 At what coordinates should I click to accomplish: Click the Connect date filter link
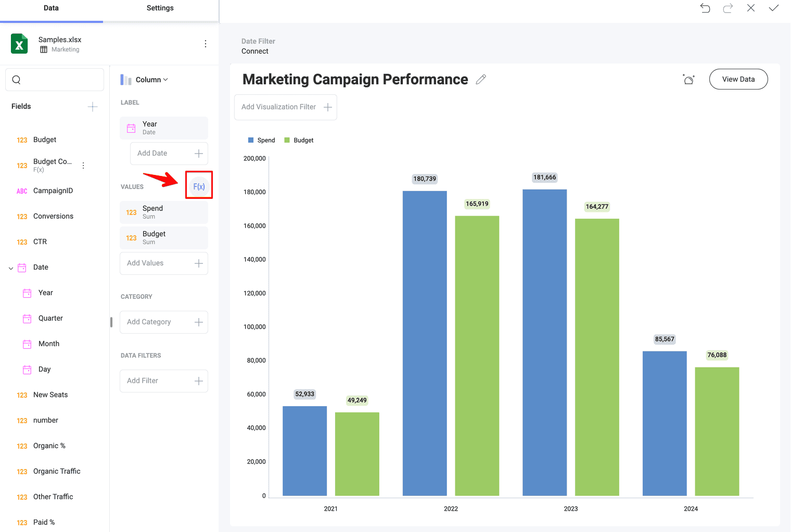[255, 51]
